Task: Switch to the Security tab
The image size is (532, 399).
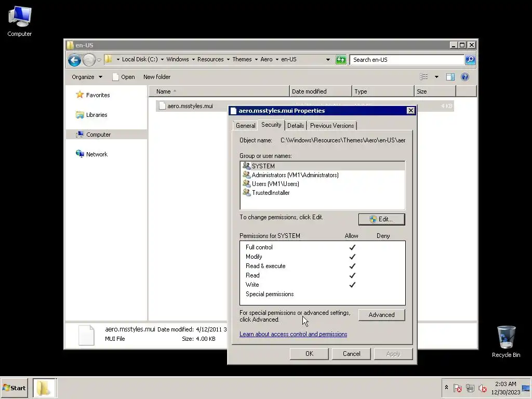Action: click(x=271, y=125)
